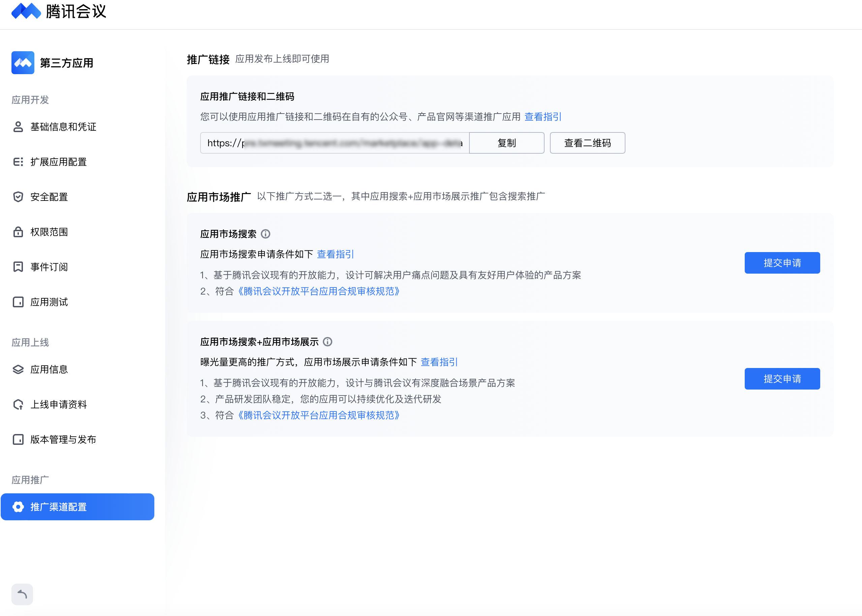Click 推广链接 section heading
This screenshot has height=616, width=862.
[208, 60]
